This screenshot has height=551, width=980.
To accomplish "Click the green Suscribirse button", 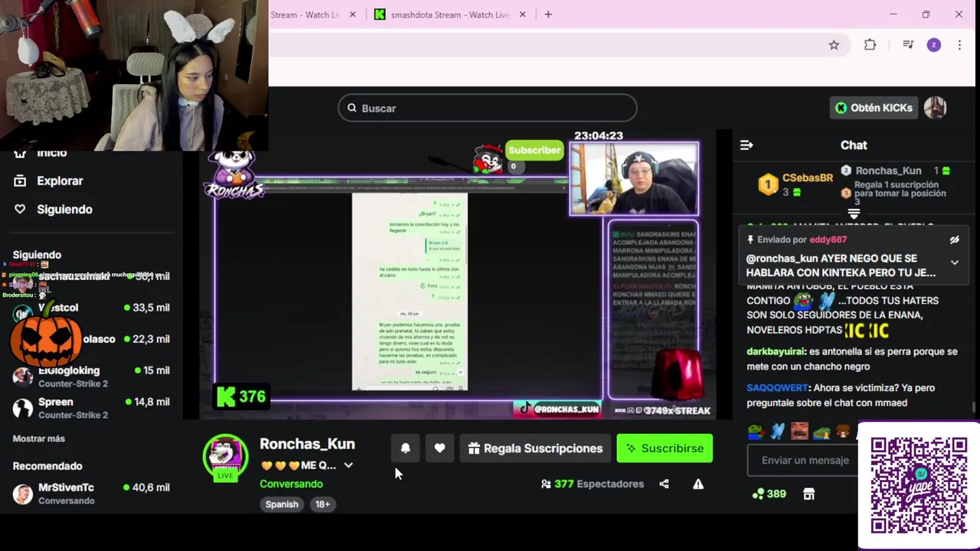I will pyautogui.click(x=665, y=448).
